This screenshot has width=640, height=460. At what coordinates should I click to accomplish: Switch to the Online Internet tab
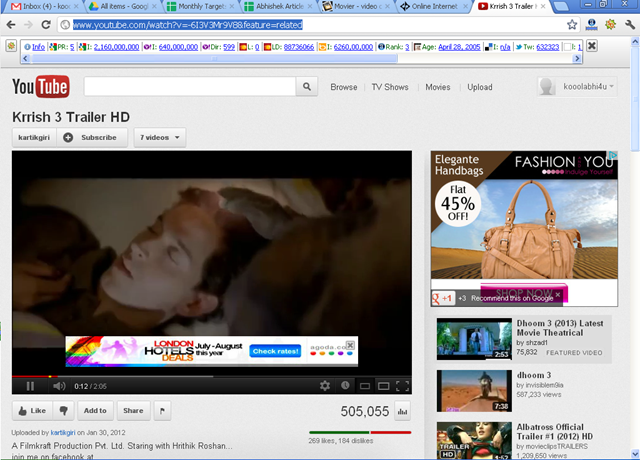[434, 6]
